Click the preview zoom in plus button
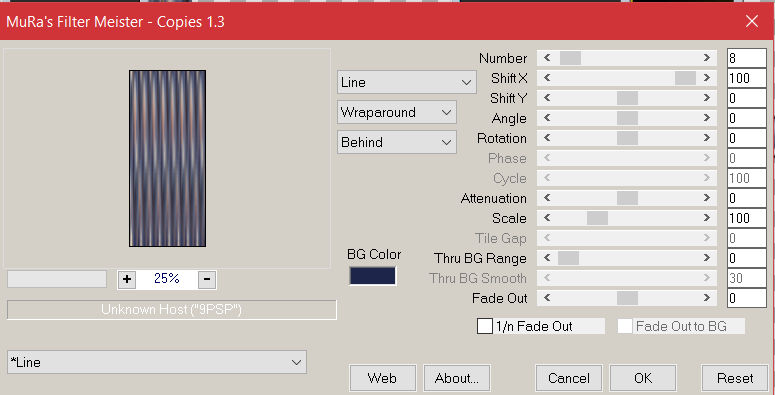This screenshot has width=775, height=395. pyautogui.click(x=127, y=279)
